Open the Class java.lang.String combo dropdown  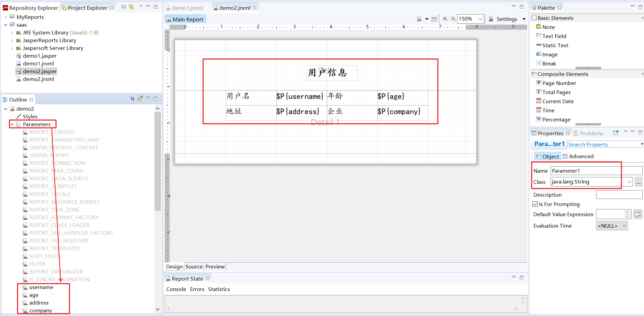pyautogui.click(x=629, y=182)
